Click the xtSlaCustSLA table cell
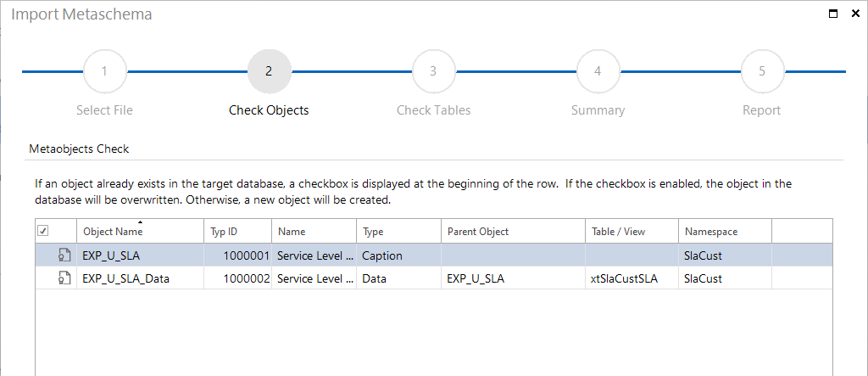This screenshot has height=376, width=868. tap(632, 279)
